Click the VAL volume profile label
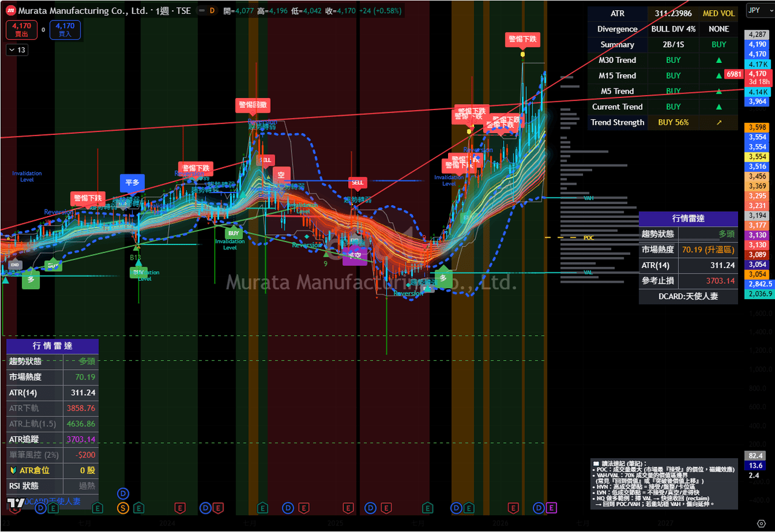This screenshot has height=532, width=775. click(589, 273)
